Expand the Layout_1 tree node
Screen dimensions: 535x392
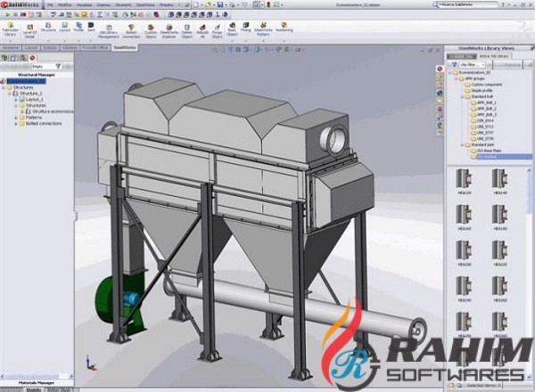tap(16, 100)
